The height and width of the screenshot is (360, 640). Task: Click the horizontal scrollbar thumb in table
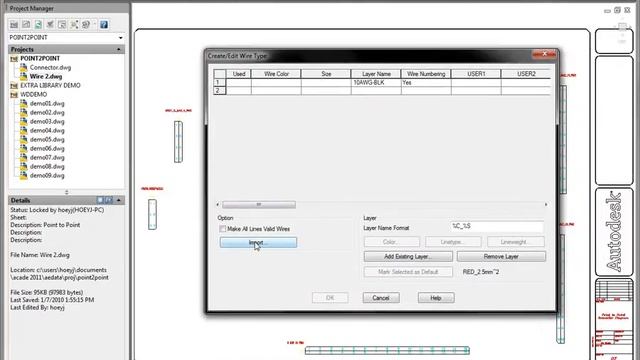pos(259,204)
